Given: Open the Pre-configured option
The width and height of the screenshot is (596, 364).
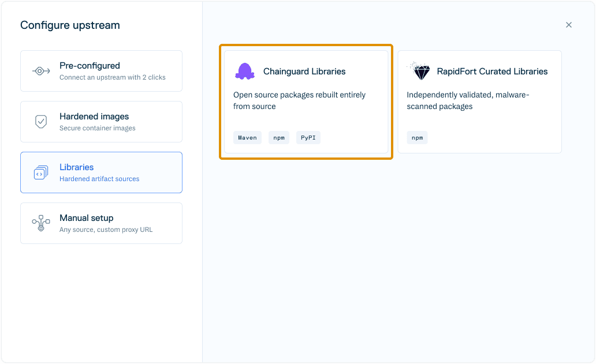Looking at the screenshot, I should coord(101,71).
